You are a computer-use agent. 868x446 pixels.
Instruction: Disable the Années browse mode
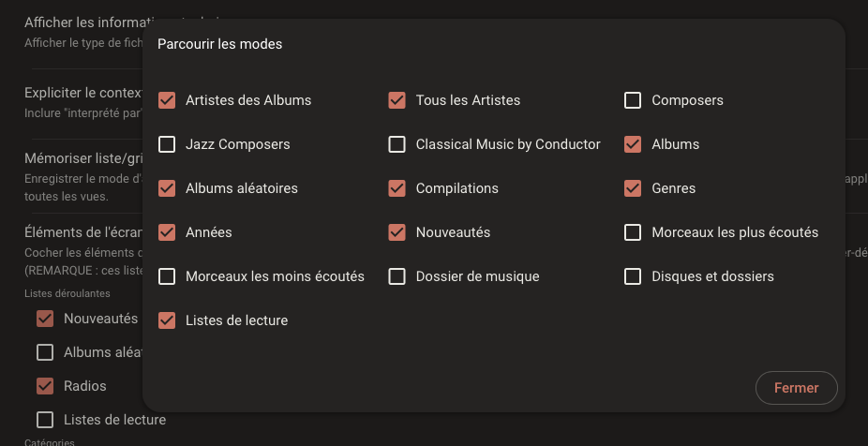point(167,232)
